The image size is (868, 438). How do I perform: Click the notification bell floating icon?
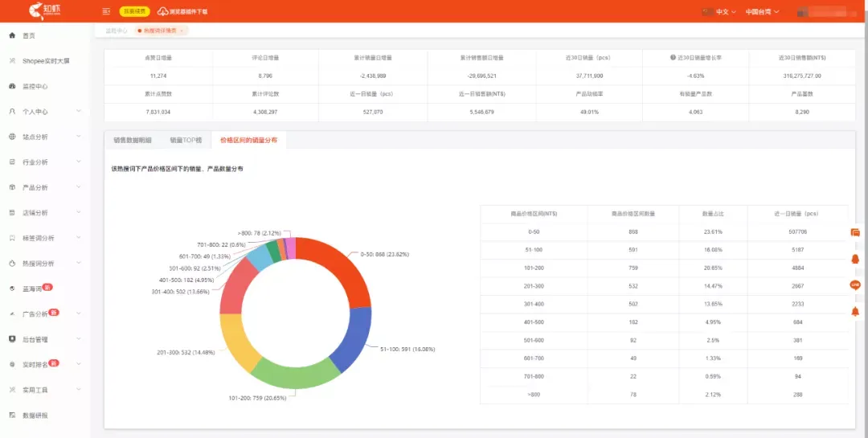click(x=855, y=311)
